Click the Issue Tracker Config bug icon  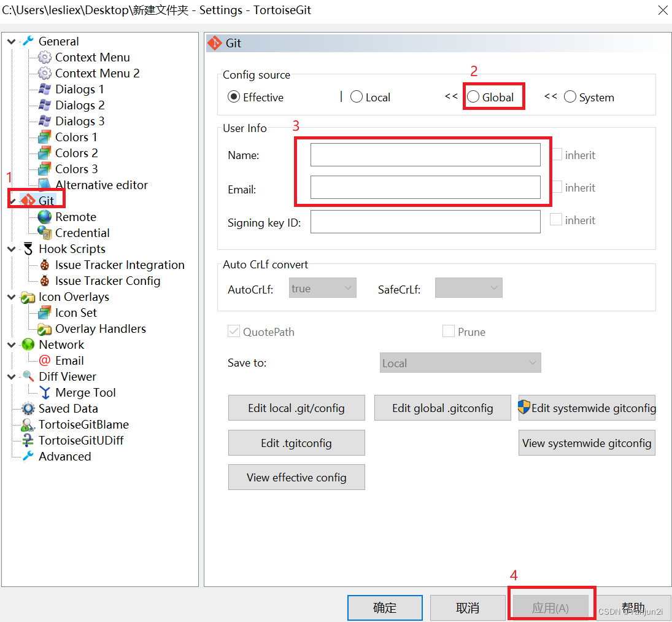click(45, 281)
